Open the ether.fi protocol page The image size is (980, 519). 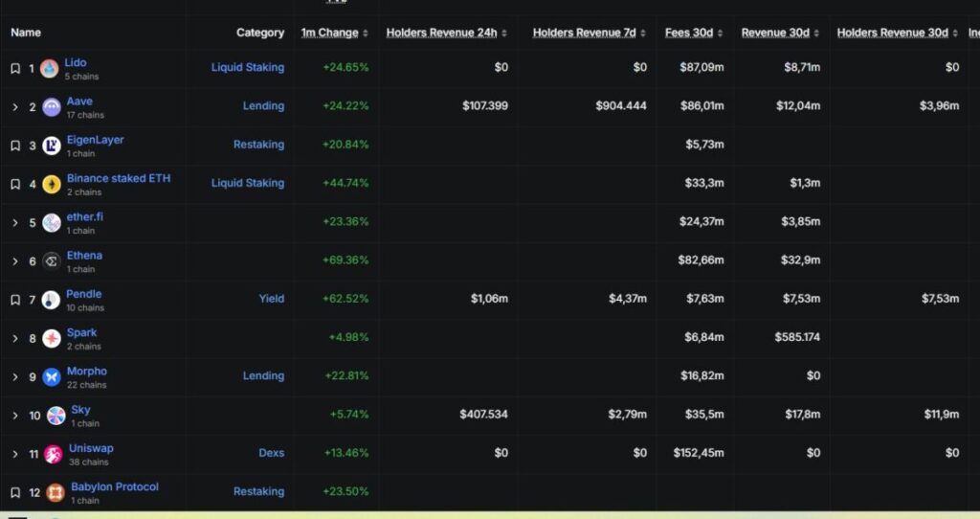pyautogui.click(x=84, y=217)
